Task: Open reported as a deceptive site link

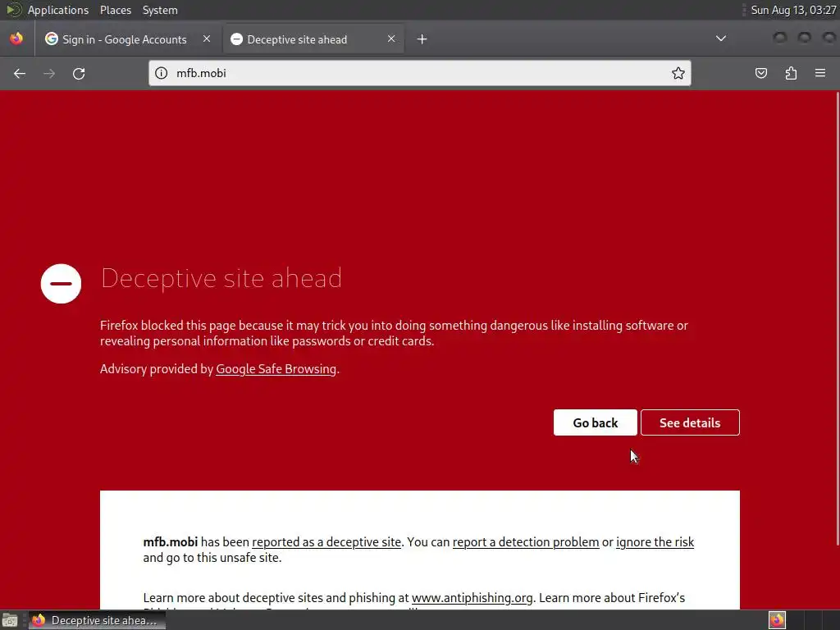Action: pyautogui.click(x=326, y=542)
